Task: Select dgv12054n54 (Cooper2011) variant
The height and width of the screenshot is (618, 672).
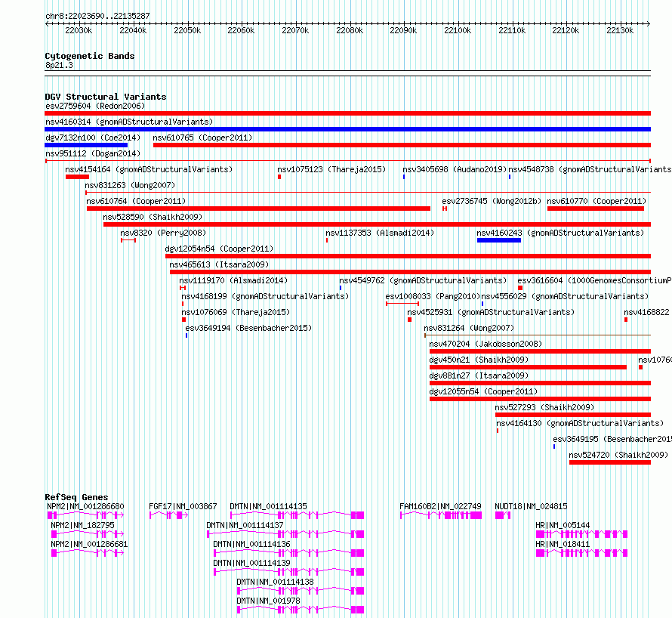Action: 408,256
